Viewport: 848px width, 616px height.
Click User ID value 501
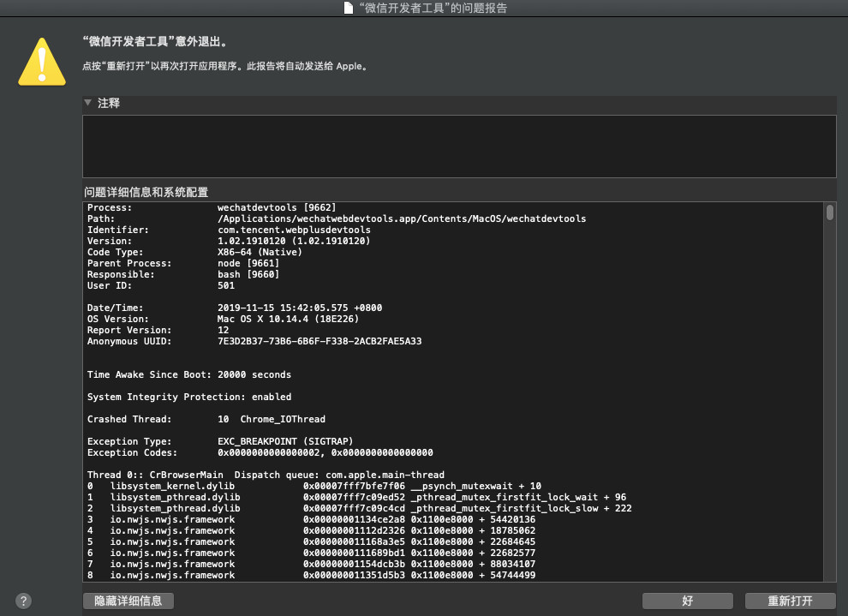click(x=226, y=285)
